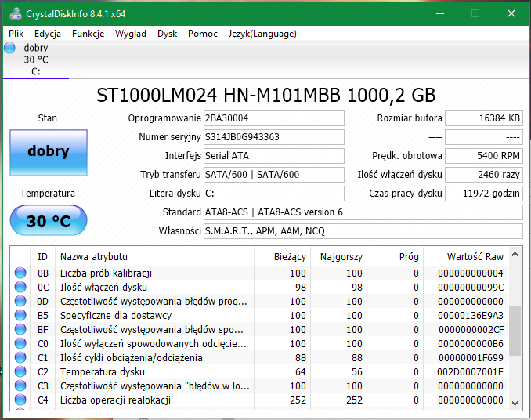The width and height of the screenshot is (531, 420).
Task: Click the attribute list scrollbar thumb
Action: (515, 330)
